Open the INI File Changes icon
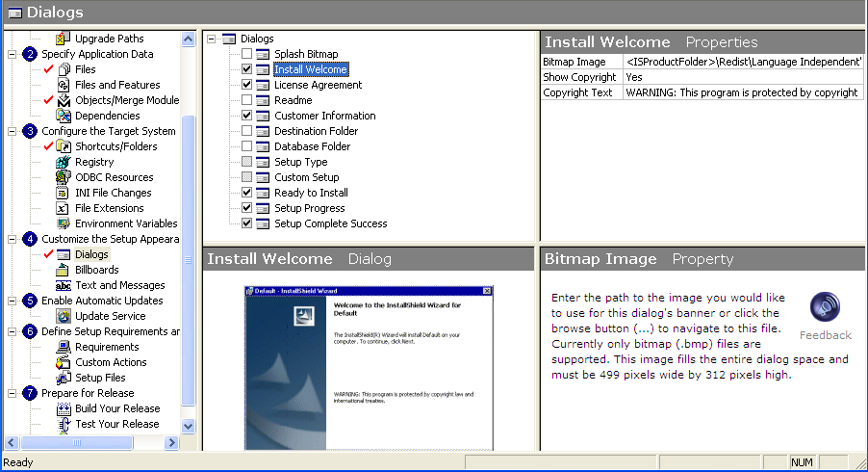Viewport: 868px width, 472px height. [64, 193]
